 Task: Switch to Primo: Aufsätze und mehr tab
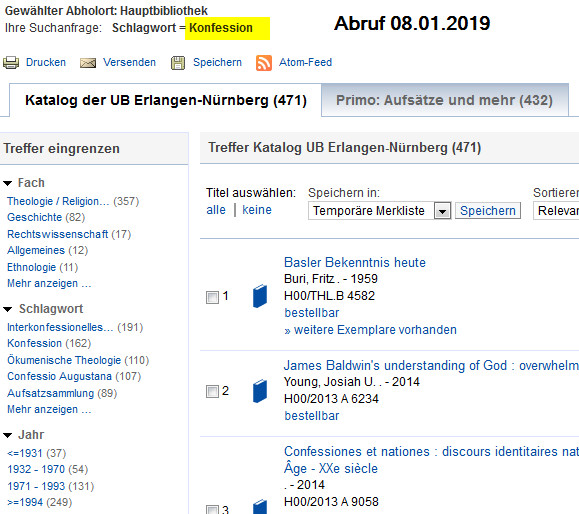445,100
